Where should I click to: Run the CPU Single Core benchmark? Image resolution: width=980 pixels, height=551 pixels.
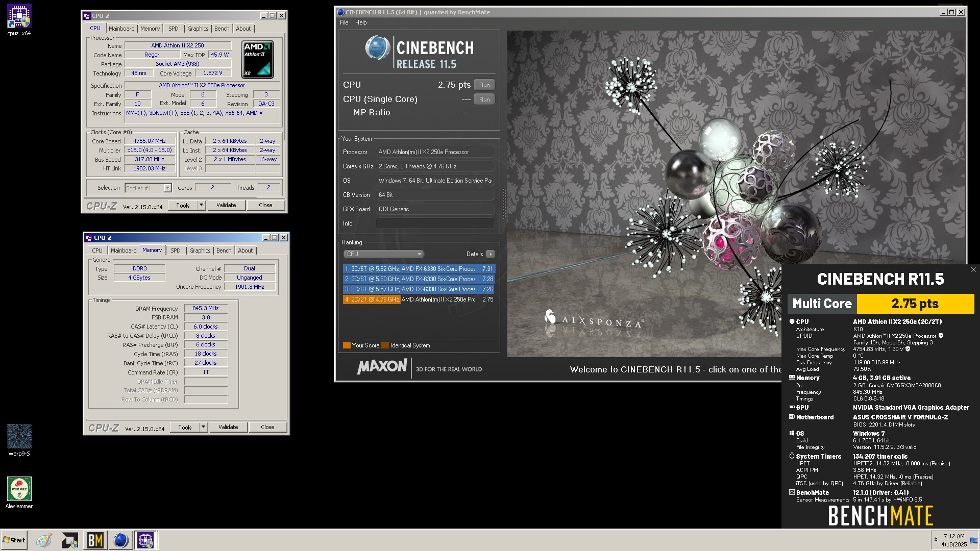pyautogui.click(x=484, y=99)
